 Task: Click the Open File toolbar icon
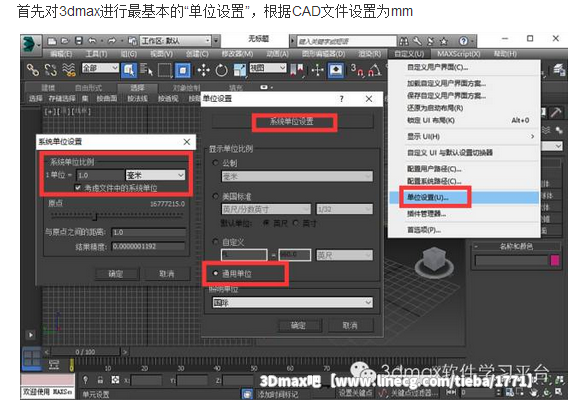[x=65, y=41]
